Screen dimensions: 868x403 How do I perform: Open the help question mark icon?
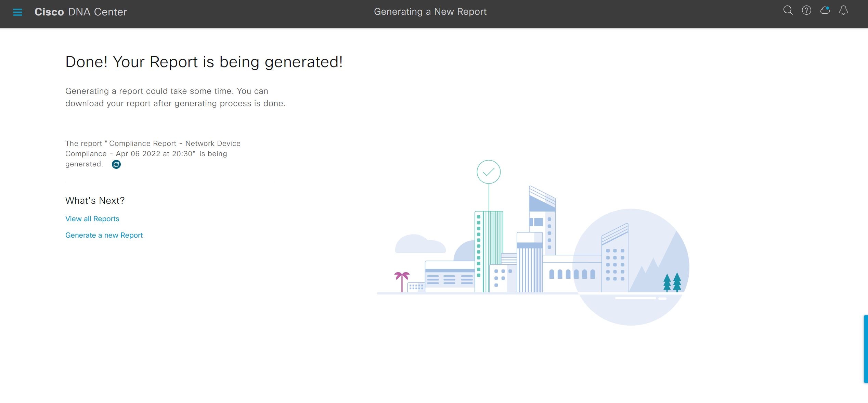pos(806,11)
